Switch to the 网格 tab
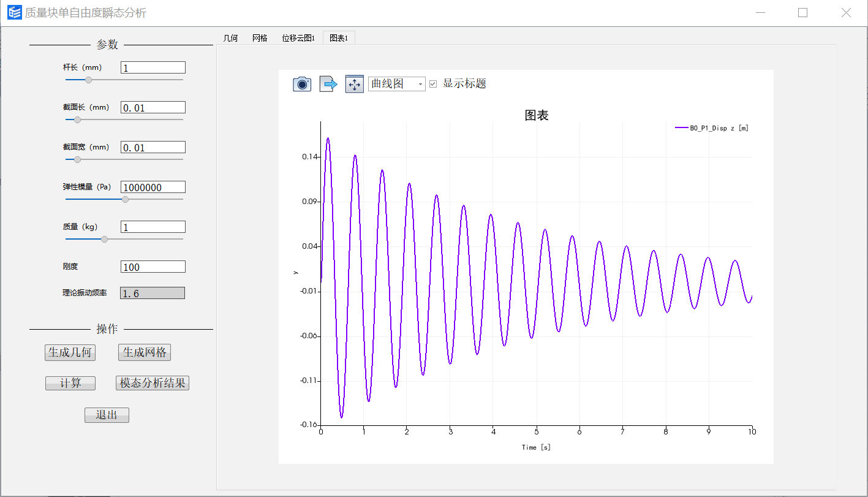The height and width of the screenshot is (497, 868). coord(260,38)
